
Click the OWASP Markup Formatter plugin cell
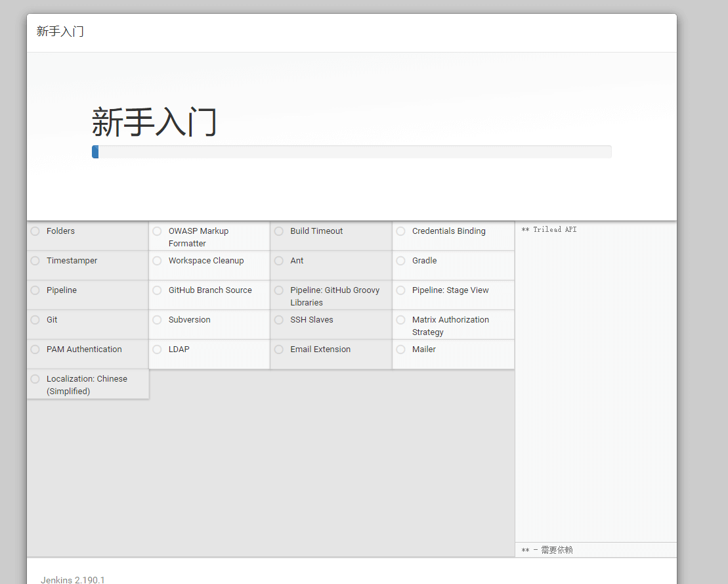[209, 236]
